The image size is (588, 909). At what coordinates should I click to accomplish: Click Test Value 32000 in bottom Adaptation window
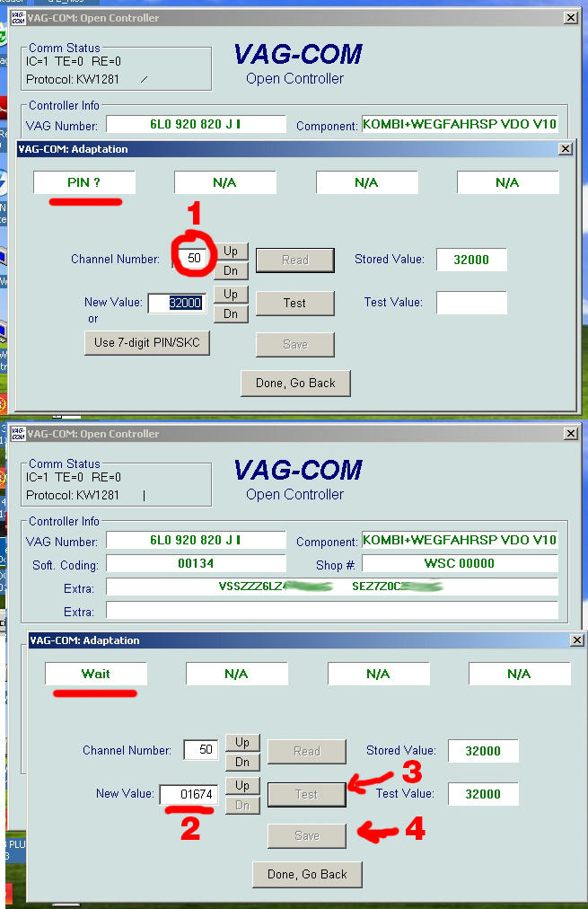click(x=483, y=794)
